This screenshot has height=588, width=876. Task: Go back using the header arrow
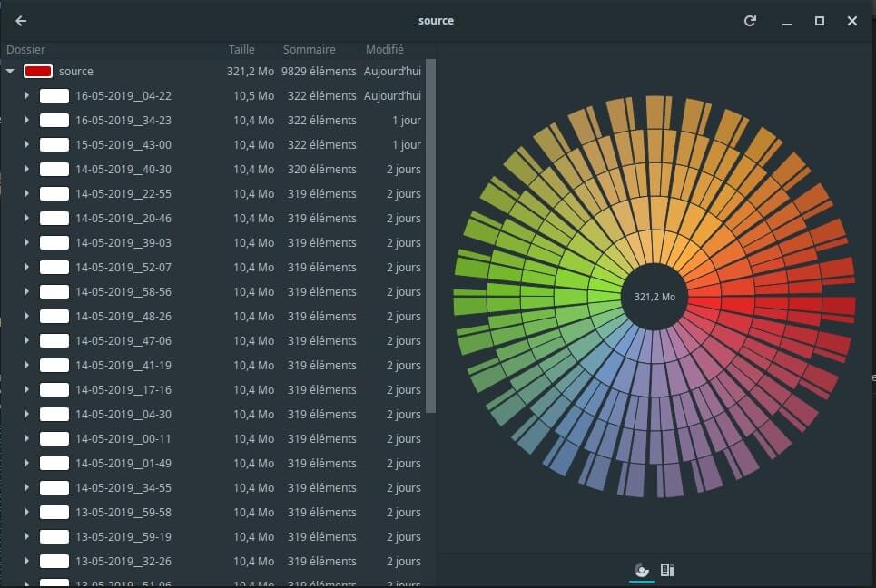pyautogui.click(x=21, y=21)
